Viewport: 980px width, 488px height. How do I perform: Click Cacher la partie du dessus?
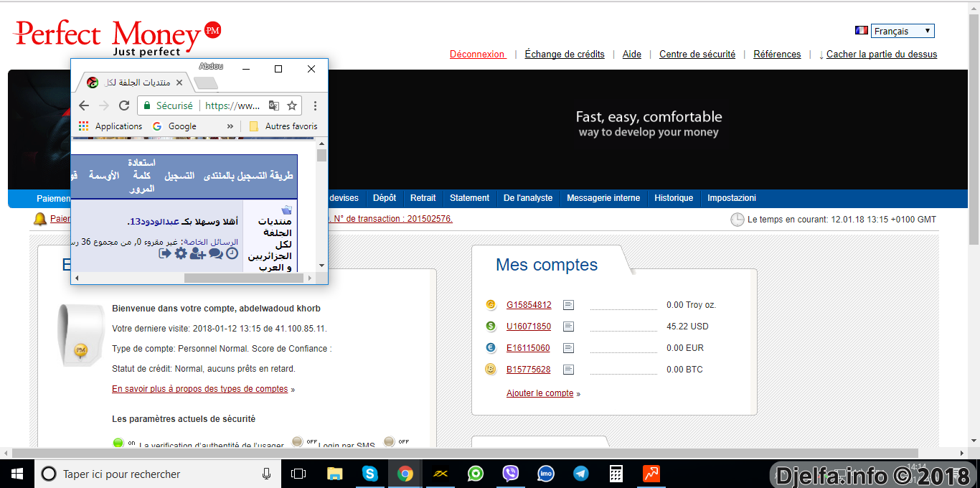882,55
